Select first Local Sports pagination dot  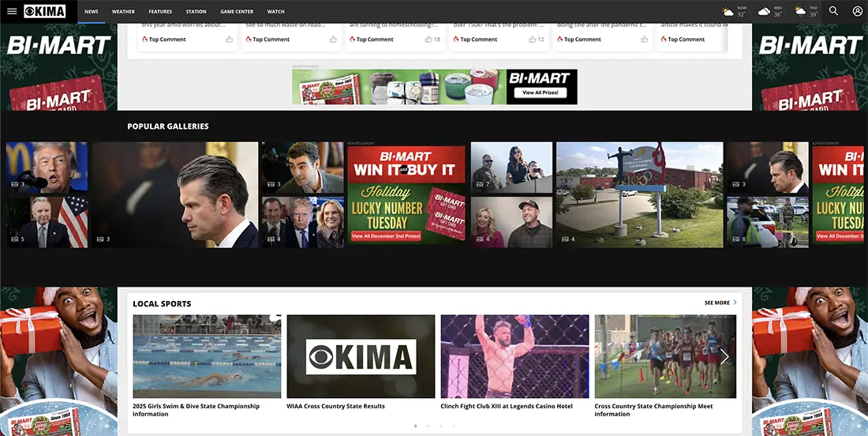pyautogui.click(x=416, y=426)
